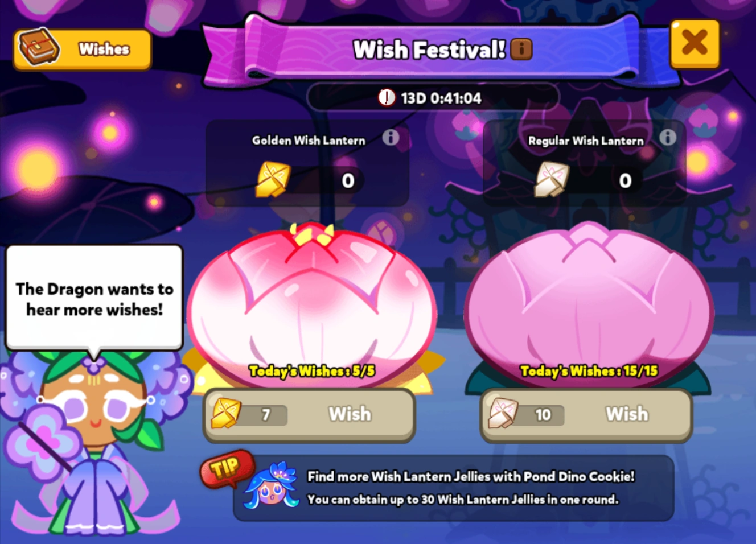Image resolution: width=756 pixels, height=544 pixels.
Task: Close the Wish Festival screen
Action: [695, 44]
